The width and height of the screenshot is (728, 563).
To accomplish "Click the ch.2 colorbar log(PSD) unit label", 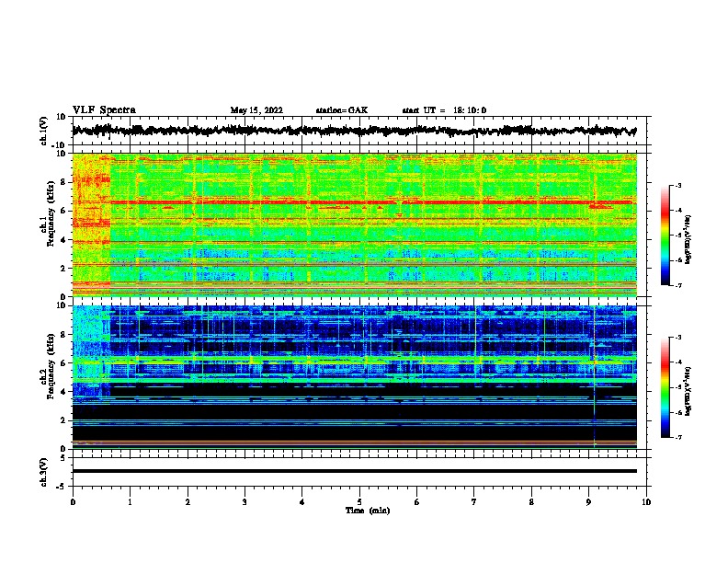I will click(x=688, y=391).
